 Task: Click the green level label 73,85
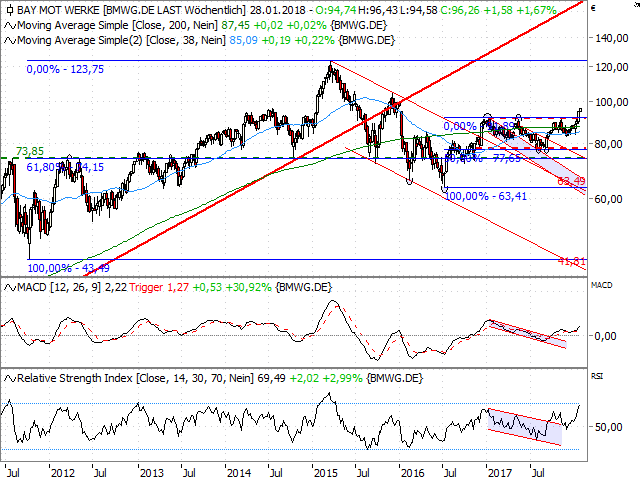[30, 151]
